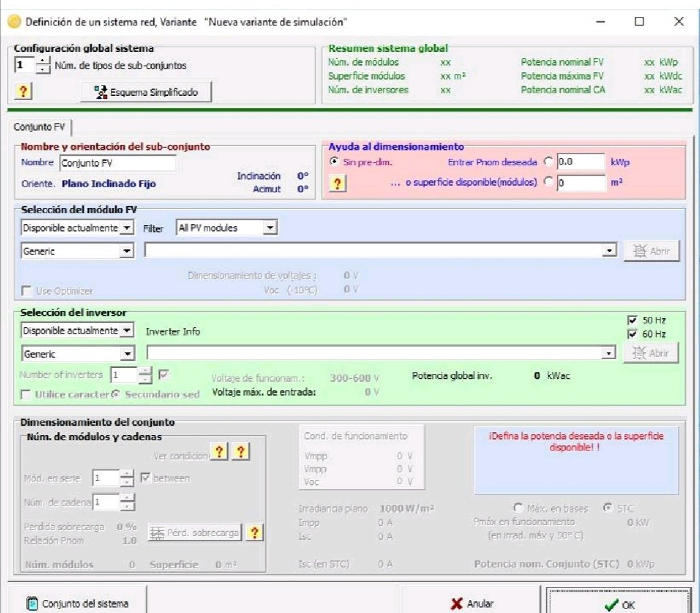Expand module Disponible actualmente dropdown
This screenshot has height=613, width=700.
(127, 227)
